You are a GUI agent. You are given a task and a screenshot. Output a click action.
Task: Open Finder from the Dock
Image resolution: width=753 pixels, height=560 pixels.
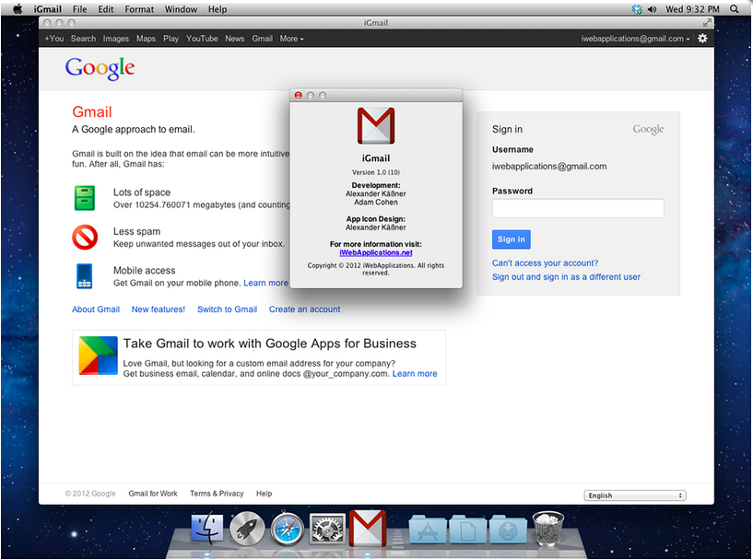coord(207,529)
